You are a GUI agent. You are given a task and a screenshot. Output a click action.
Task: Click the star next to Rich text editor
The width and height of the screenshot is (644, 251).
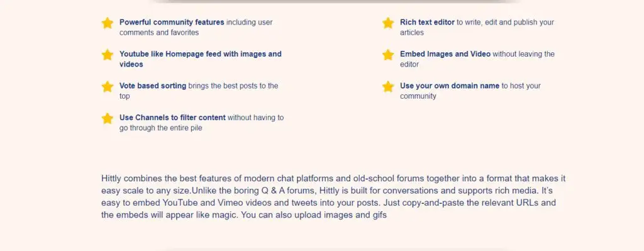click(x=388, y=23)
